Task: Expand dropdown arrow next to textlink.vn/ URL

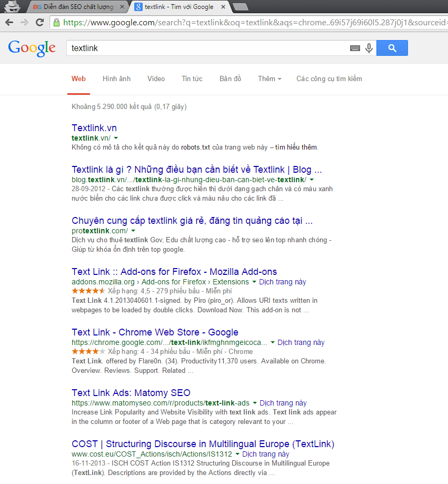Action: pos(116,138)
